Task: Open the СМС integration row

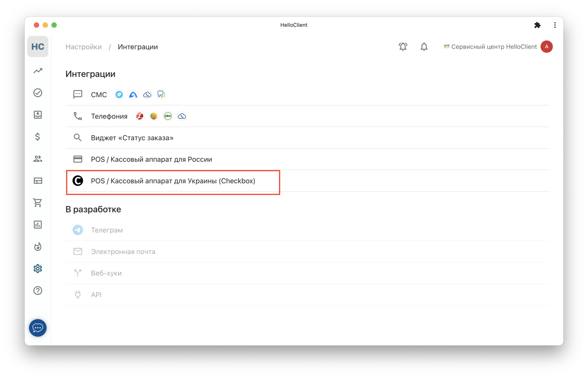Action: click(307, 95)
